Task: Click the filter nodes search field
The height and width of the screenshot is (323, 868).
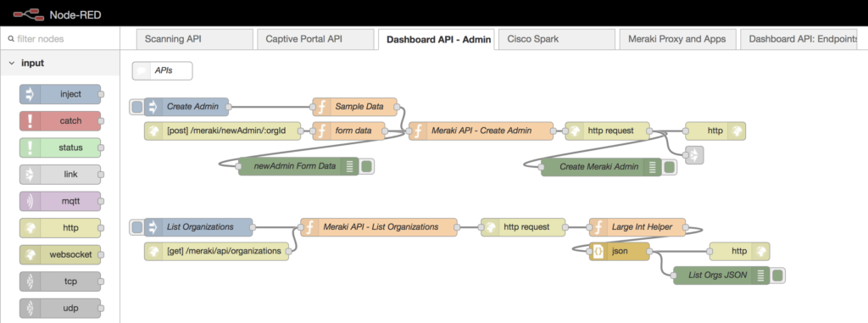Action: pyautogui.click(x=60, y=39)
